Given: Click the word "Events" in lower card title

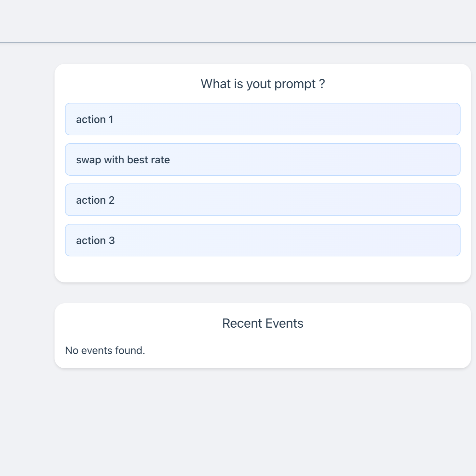Looking at the screenshot, I should [x=284, y=323].
